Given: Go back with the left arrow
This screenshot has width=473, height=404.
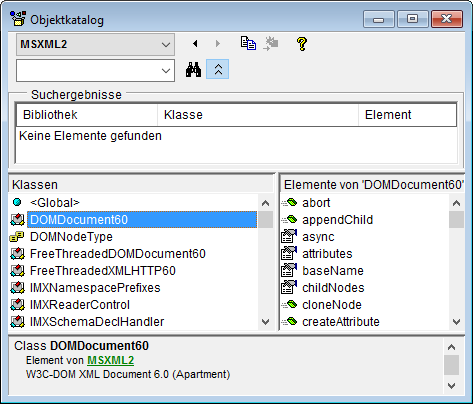Looking at the screenshot, I should tap(195, 44).
